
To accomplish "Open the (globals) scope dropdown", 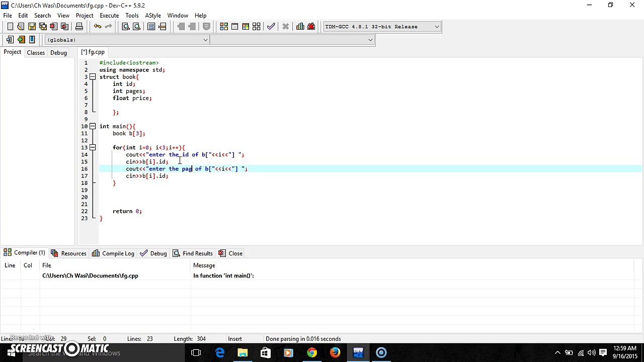I will coord(127,40).
